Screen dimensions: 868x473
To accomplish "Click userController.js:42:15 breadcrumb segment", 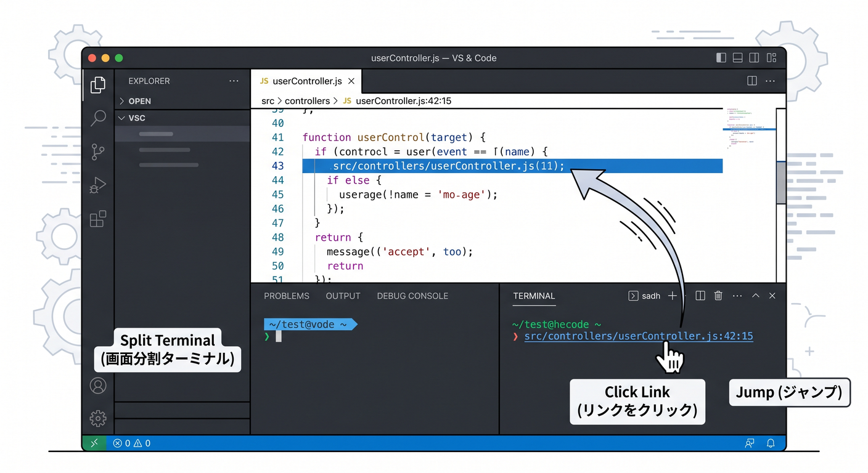I will point(404,100).
